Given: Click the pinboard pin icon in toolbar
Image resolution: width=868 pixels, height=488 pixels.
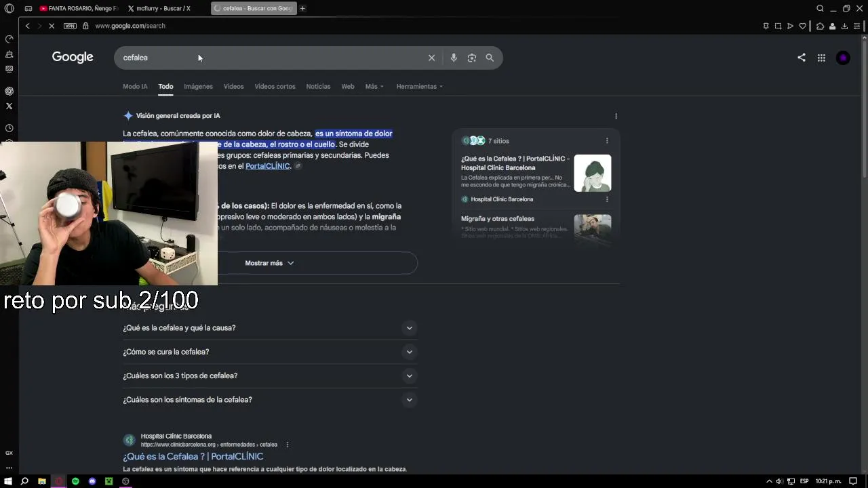Looking at the screenshot, I should 766,26.
